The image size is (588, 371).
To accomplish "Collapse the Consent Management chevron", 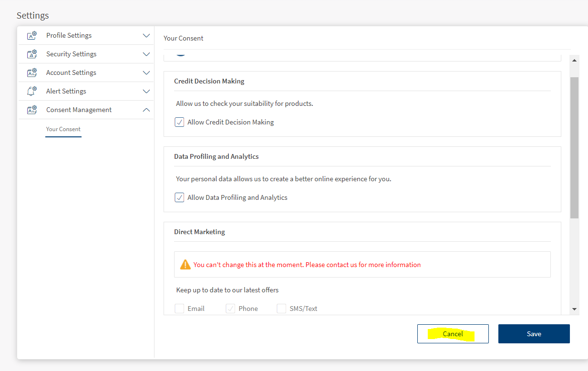I will 146,110.
